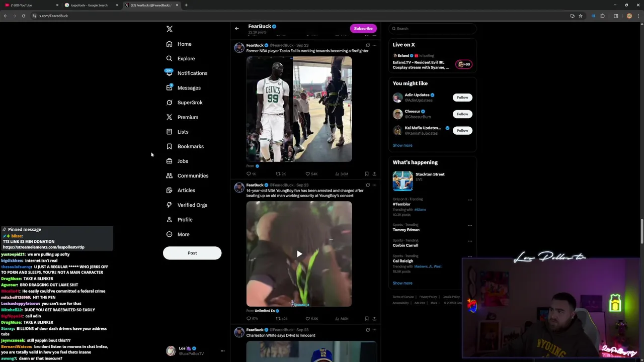Click the Verified Orgs lightning icon
644x362 pixels.
169,205
